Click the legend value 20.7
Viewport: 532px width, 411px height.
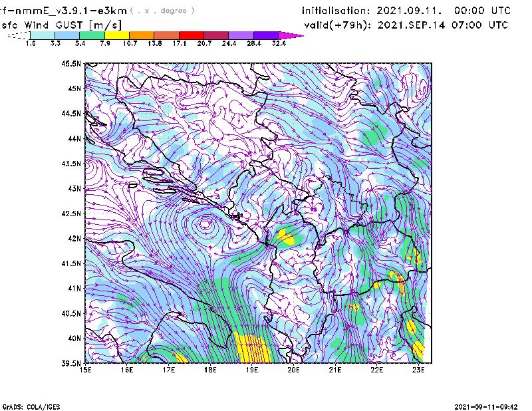click(204, 43)
